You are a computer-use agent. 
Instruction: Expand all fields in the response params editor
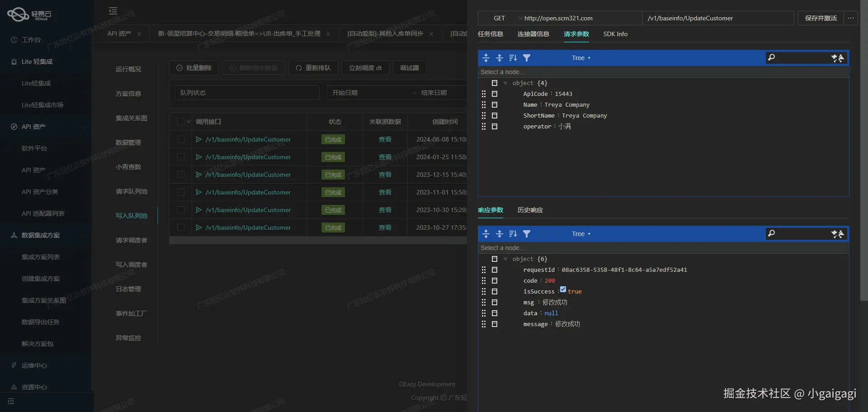coord(486,234)
